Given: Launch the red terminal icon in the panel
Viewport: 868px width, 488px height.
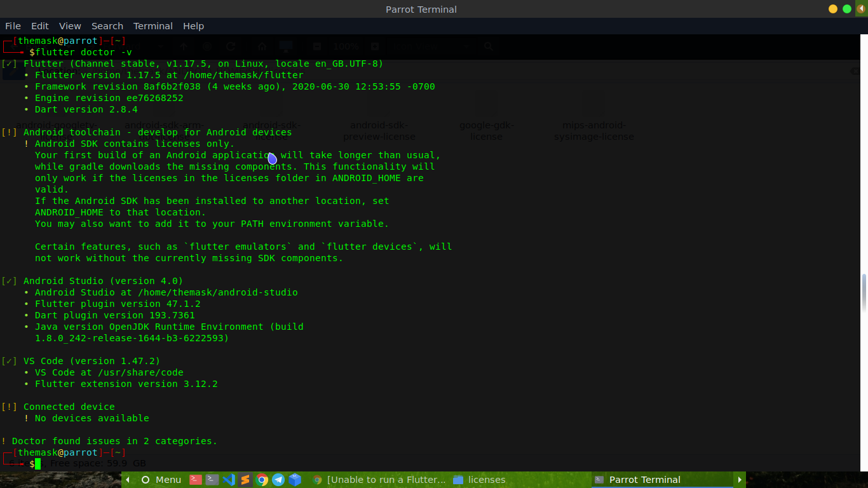Looking at the screenshot, I should [x=196, y=480].
